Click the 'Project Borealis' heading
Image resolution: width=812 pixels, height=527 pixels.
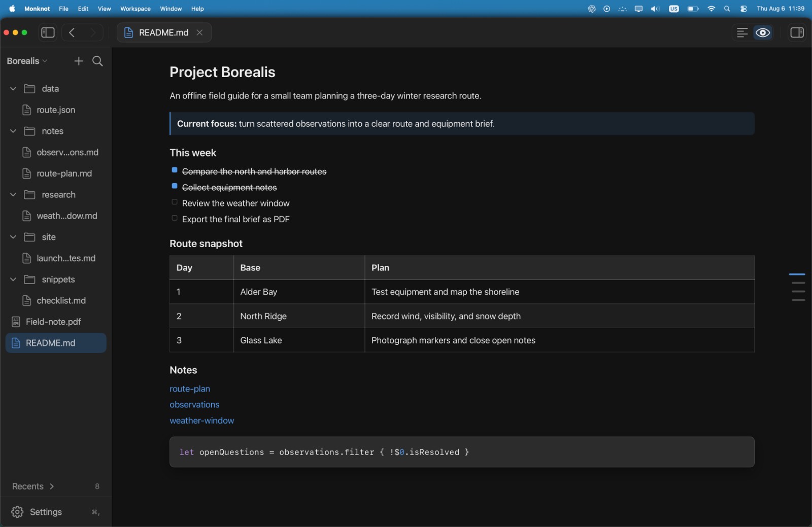(x=222, y=72)
